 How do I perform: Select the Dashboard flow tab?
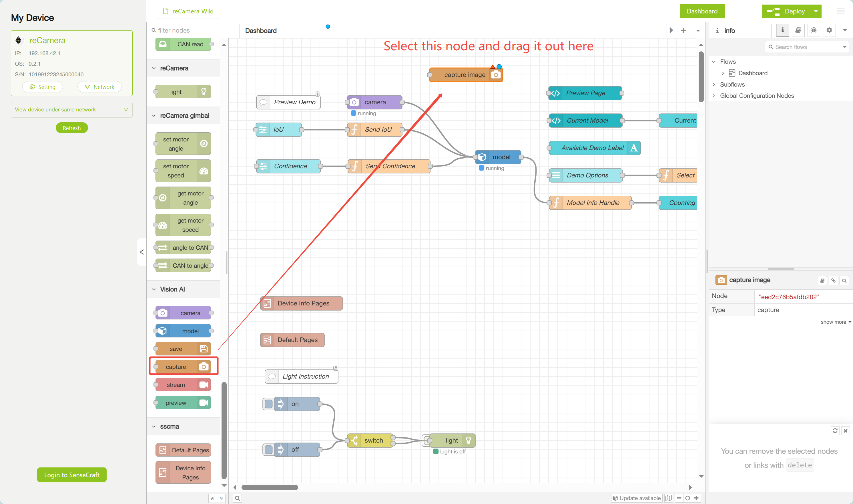[261, 31]
